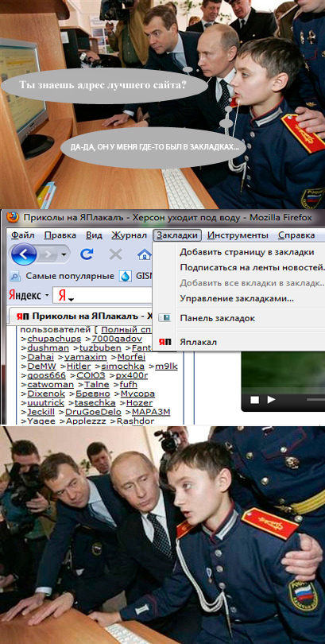325x644 pixels.
Task: Open user m9lk profile link
Action: (x=166, y=366)
